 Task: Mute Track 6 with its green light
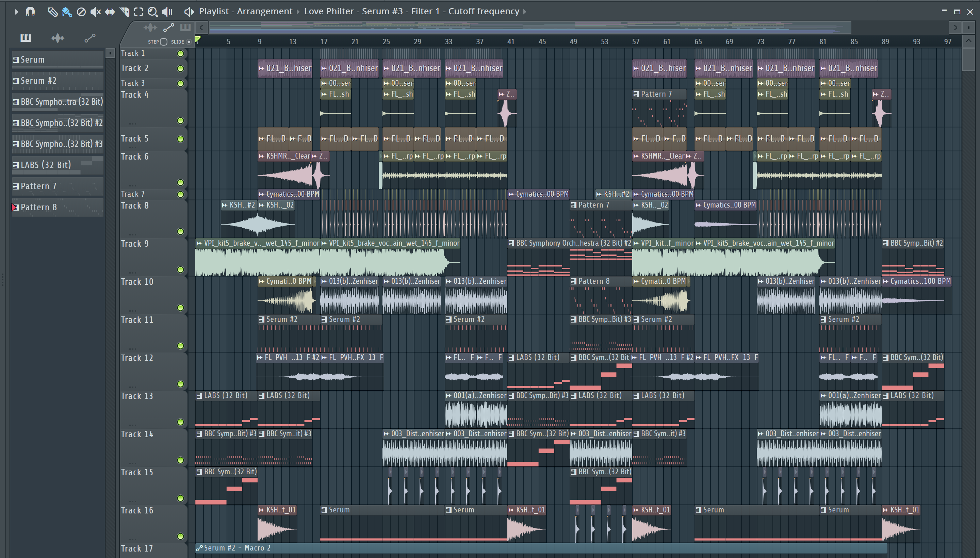tap(180, 182)
